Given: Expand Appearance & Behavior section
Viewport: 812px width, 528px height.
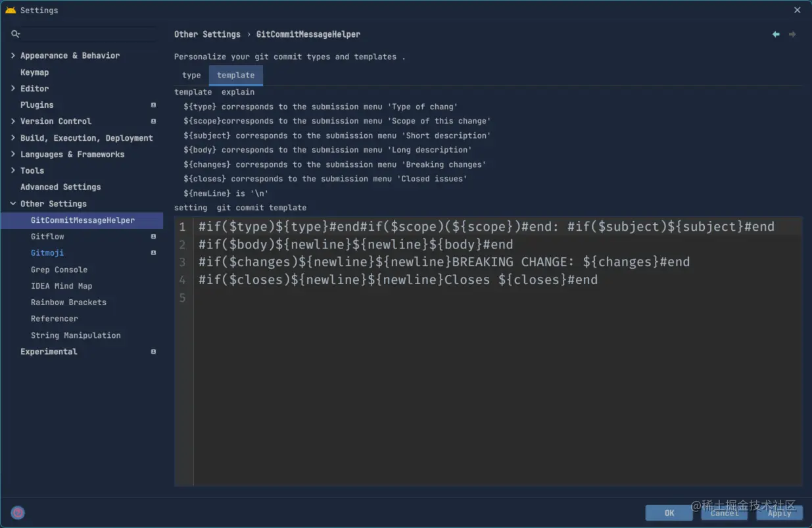Looking at the screenshot, I should coord(13,55).
